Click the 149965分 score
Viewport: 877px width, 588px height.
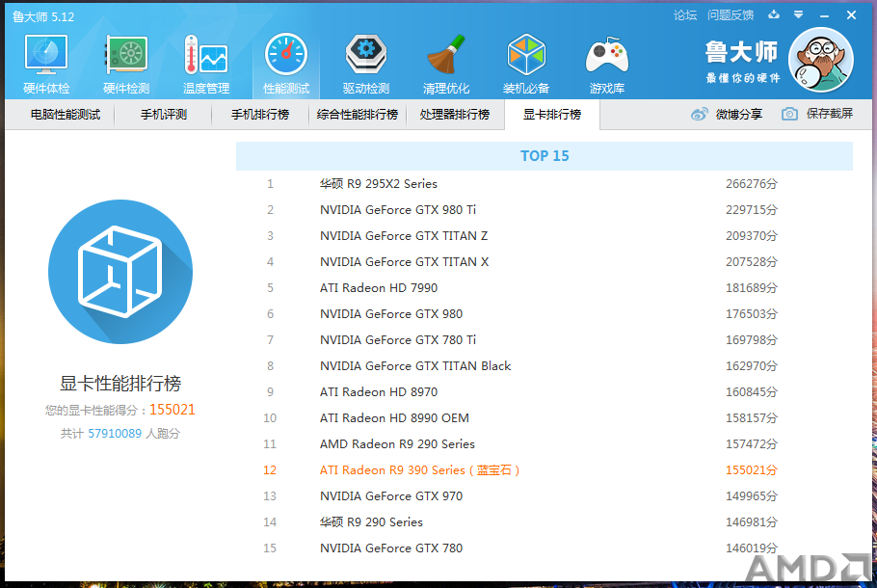(x=751, y=495)
